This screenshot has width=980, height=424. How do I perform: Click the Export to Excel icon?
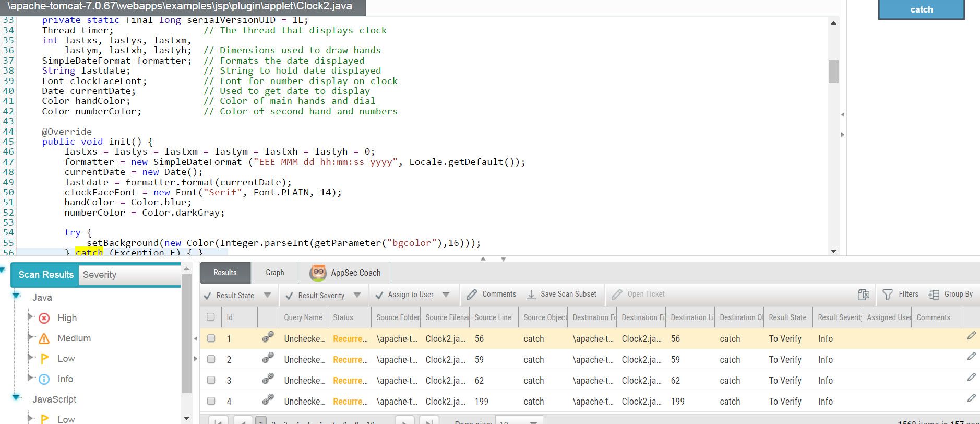coord(864,295)
